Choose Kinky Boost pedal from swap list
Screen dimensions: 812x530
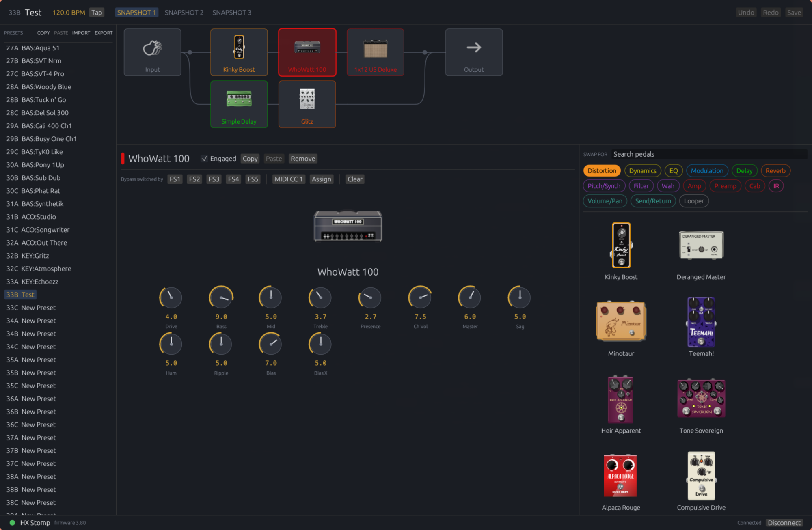[x=621, y=252]
